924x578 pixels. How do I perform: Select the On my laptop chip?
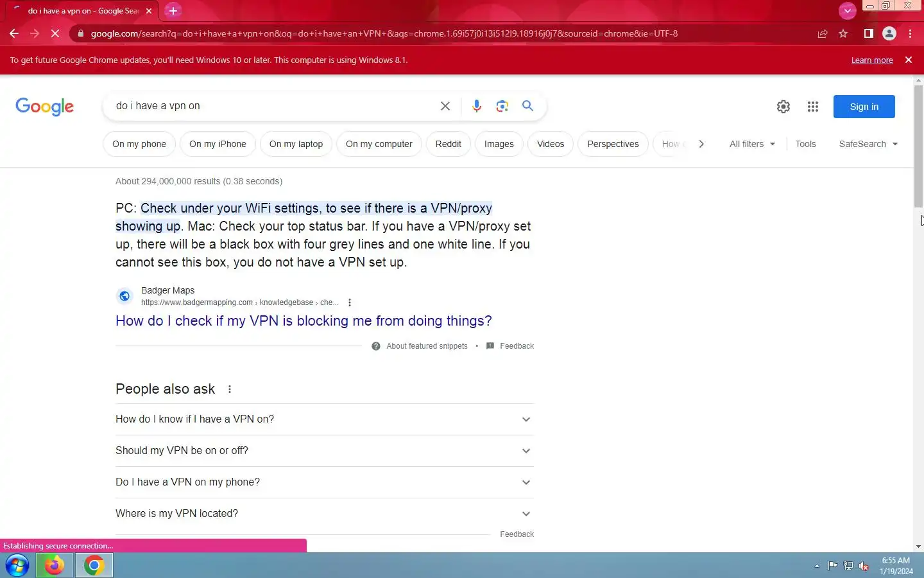pyautogui.click(x=296, y=144)
